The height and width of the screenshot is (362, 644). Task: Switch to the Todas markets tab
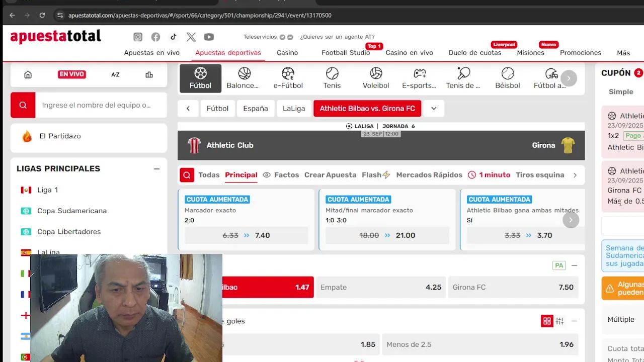tap(209, 175)
